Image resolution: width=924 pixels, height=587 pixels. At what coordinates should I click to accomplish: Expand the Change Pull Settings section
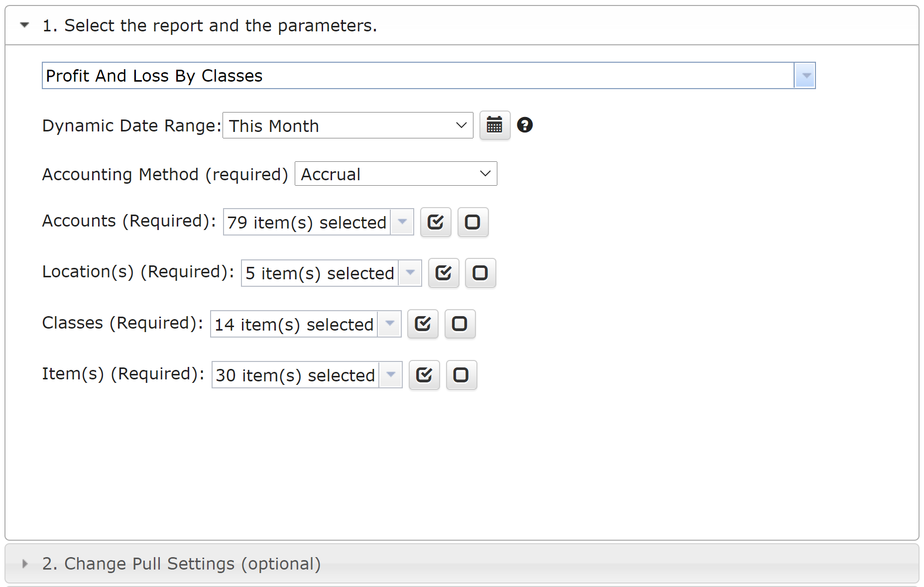24,564
